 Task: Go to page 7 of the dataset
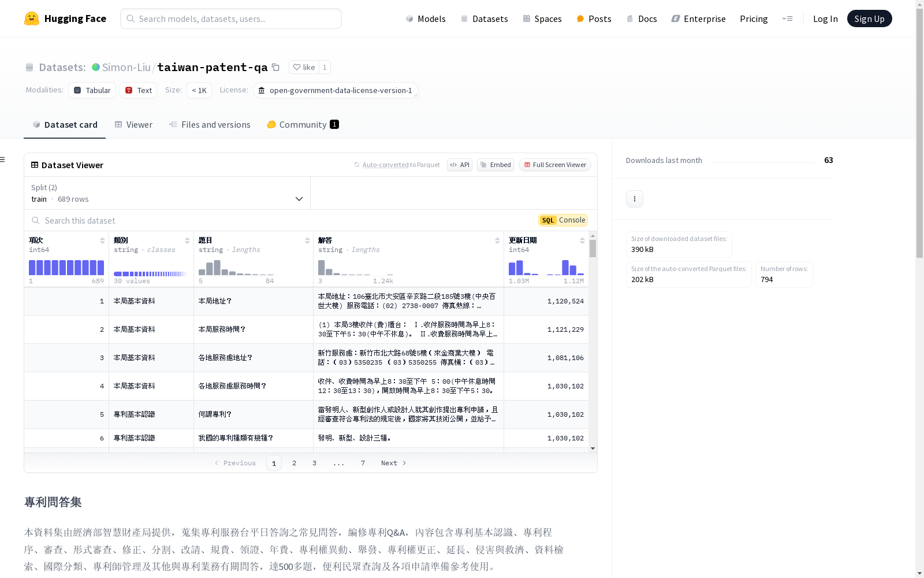pos(363,463)
